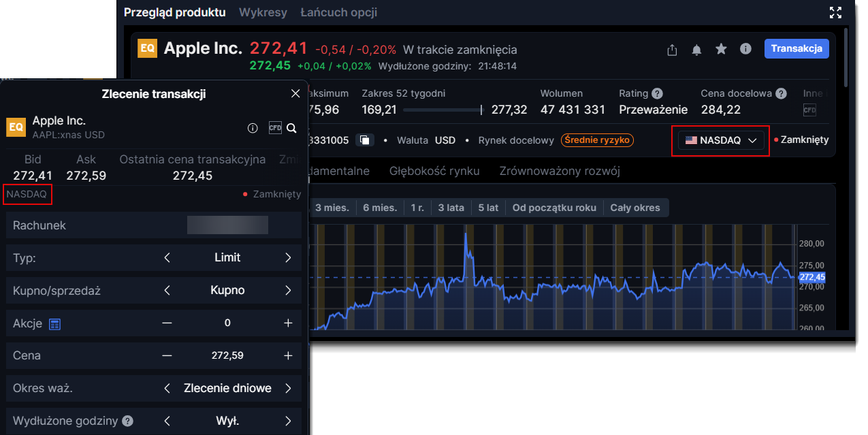Click the blue Transakcja button
The image size is (868, 435).
[797, 48]
